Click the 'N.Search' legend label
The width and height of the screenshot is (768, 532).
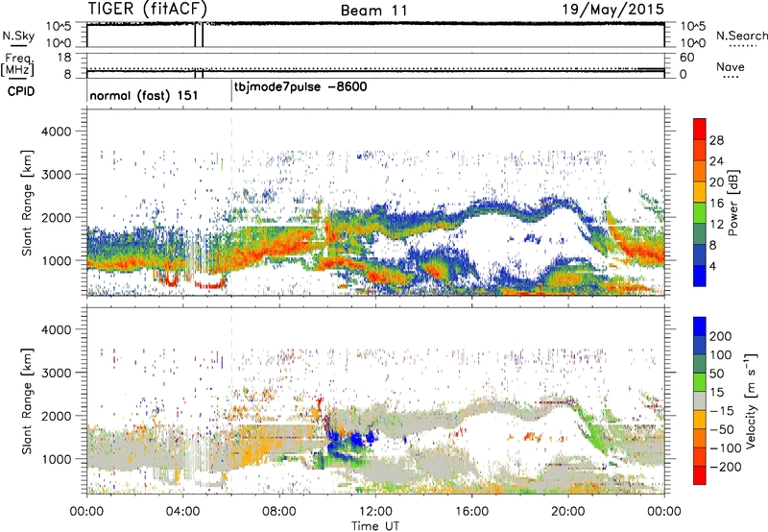click(741, 36)
